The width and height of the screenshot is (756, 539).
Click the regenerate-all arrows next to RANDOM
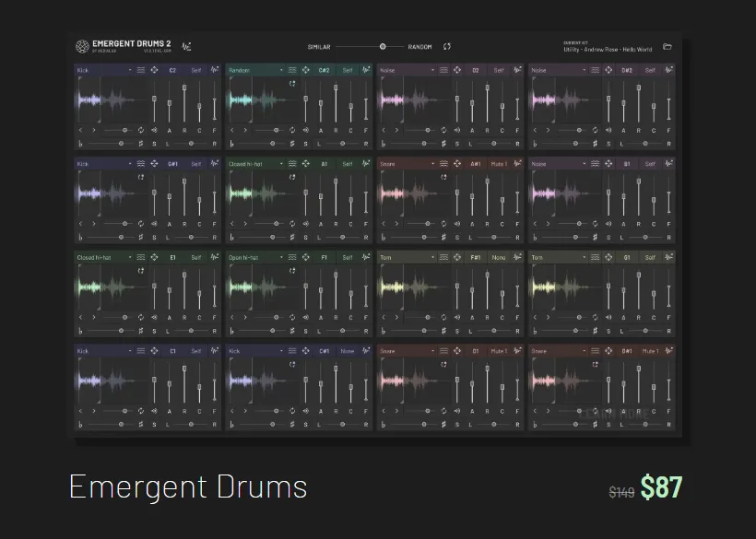(447, 47)
